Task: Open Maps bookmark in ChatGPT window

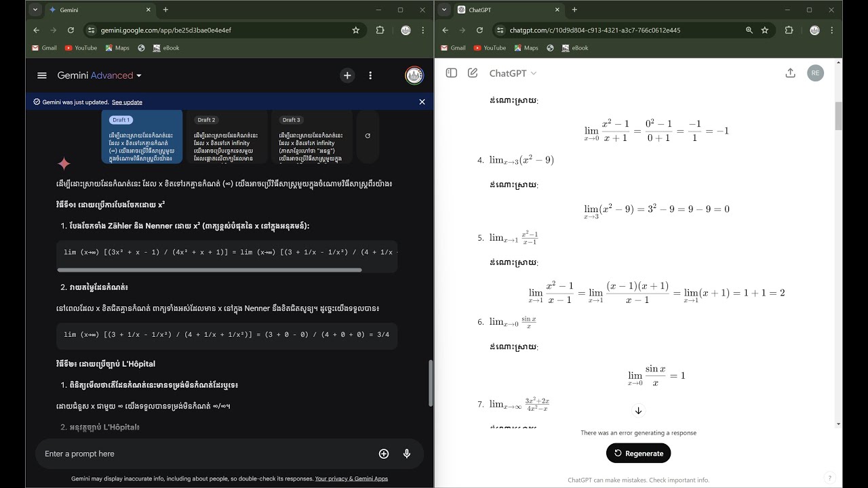Action: 526,48
